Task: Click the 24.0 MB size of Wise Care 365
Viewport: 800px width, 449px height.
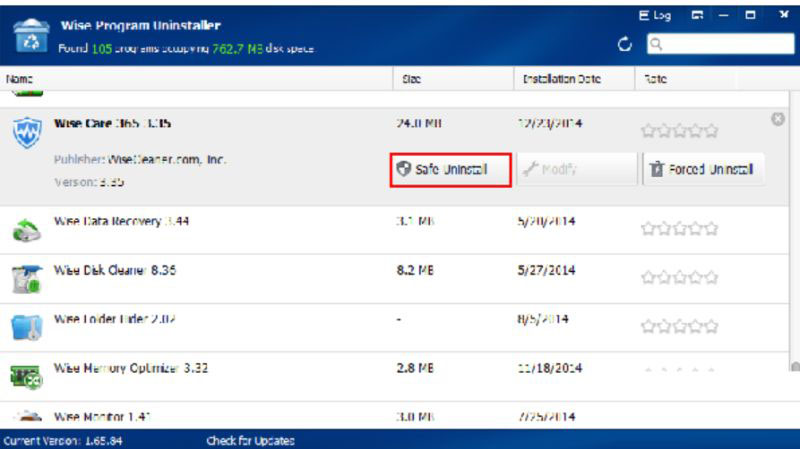Action: (x=418, y=123)
